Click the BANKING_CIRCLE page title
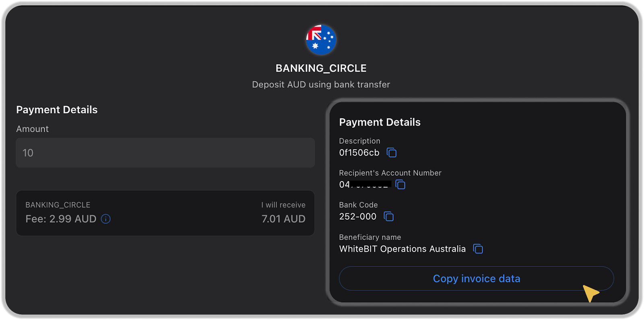 pos(321,68)
